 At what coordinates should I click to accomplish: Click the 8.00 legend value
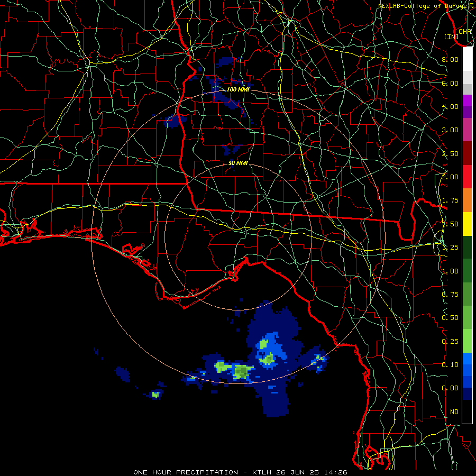click(450, 59)
